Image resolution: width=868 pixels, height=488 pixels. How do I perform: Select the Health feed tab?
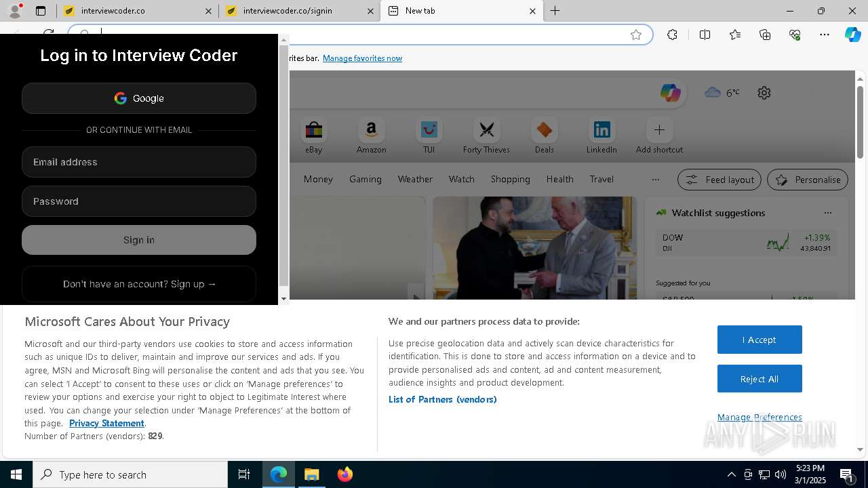coord(560,179)
